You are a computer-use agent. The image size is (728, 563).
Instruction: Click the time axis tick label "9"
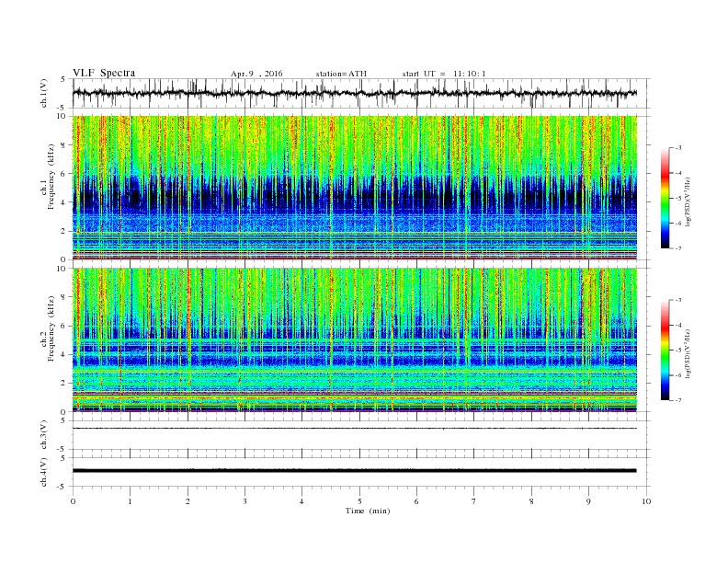[588, 501]
